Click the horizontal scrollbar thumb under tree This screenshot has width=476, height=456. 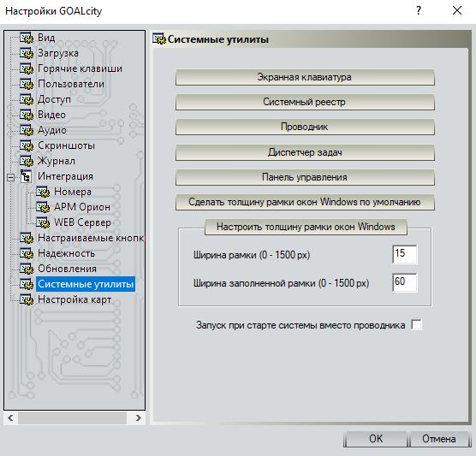click(x=72, y=418)
